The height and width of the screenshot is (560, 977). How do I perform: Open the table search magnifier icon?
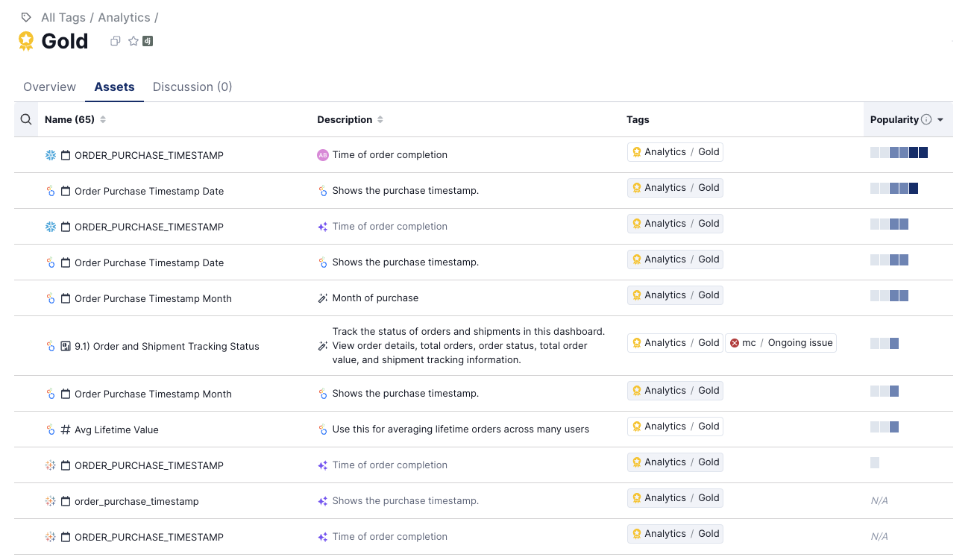pyautogui.click(x=26, y=119)
